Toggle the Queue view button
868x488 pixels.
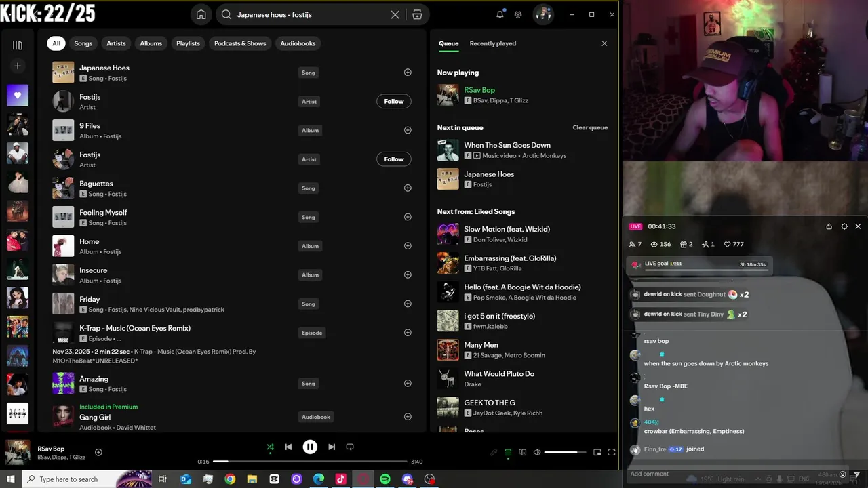[x=508, y=452]
